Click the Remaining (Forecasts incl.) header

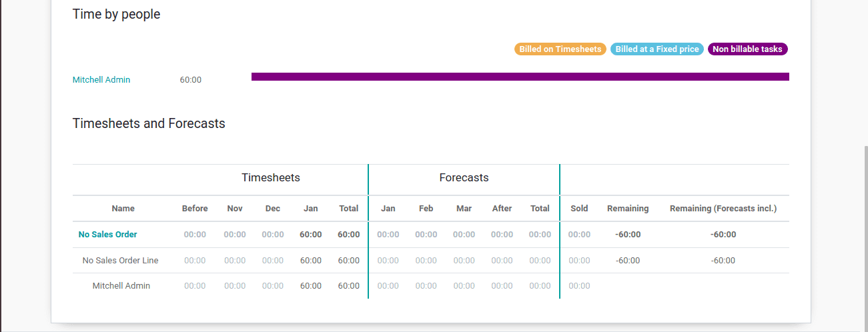point(723,209)
